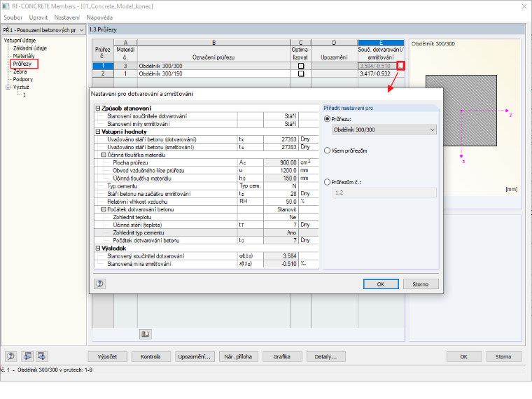
Task: Click column E header
Action: coord(381,43)
